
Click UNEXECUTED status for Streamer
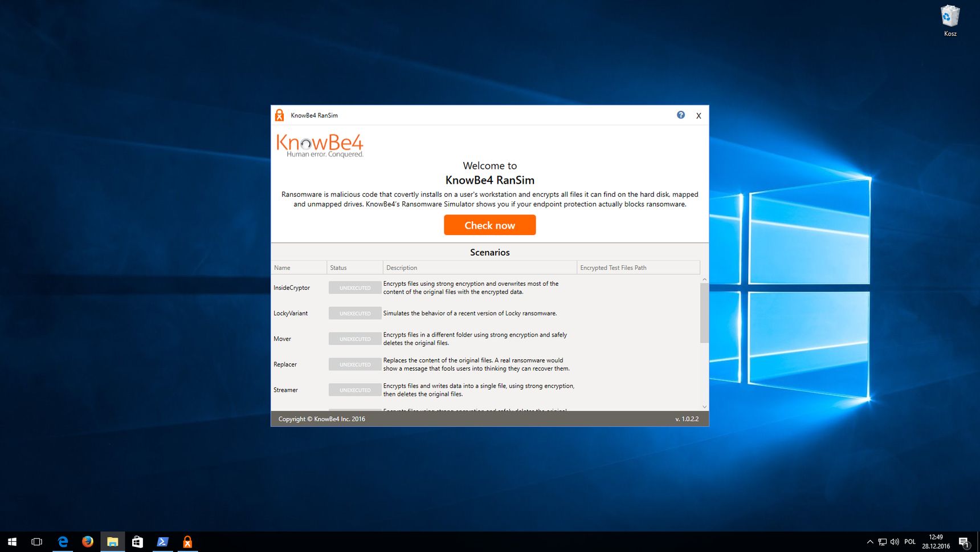(x=355, y=390)
